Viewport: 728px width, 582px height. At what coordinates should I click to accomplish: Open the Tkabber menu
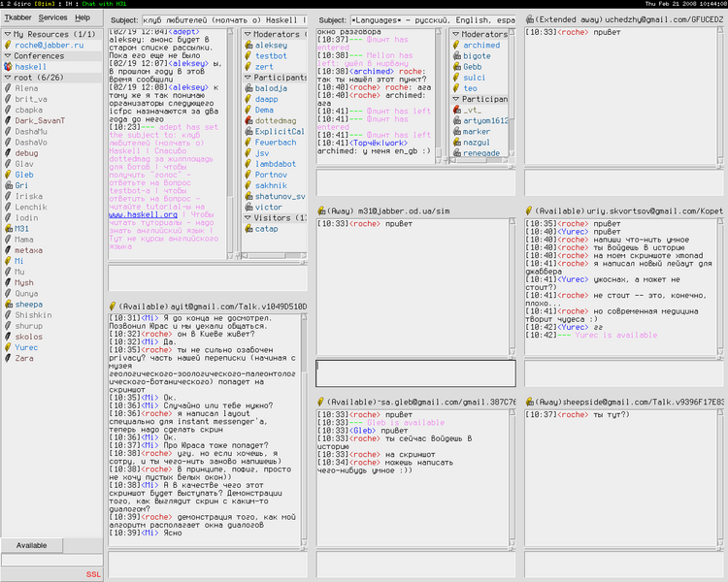click(18, 17)
